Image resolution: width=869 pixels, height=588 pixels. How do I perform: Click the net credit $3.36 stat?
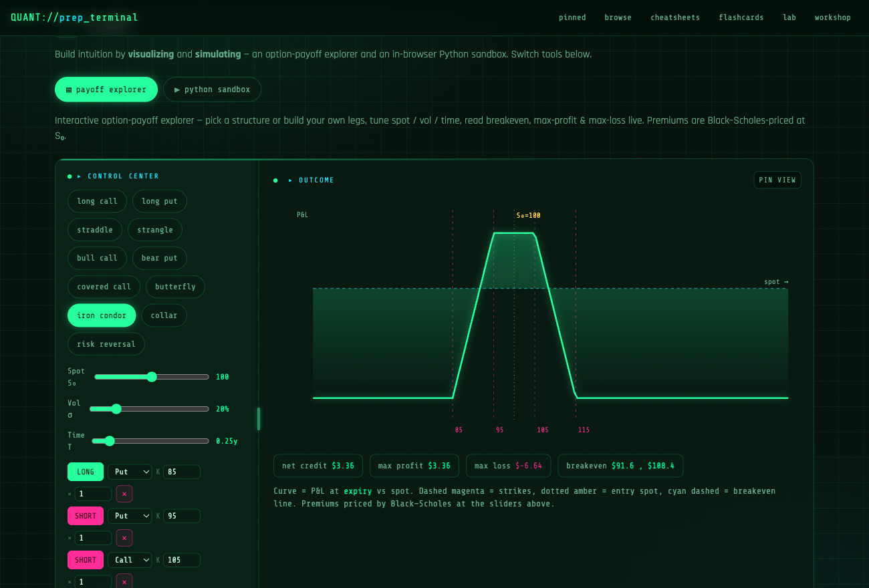[318, 466]
